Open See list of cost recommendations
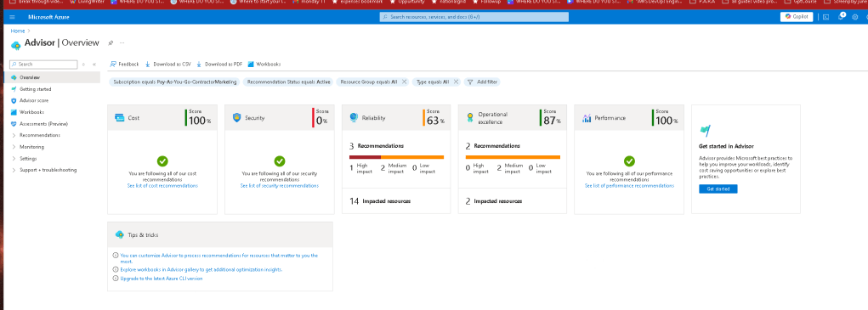 [162, 186]
